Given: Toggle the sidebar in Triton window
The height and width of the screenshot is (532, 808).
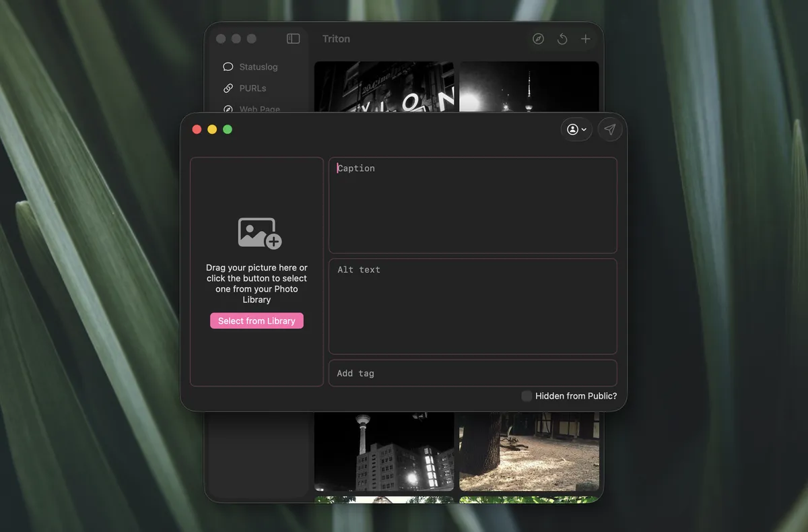Looking at the screenshot, I should coord(293,39).
